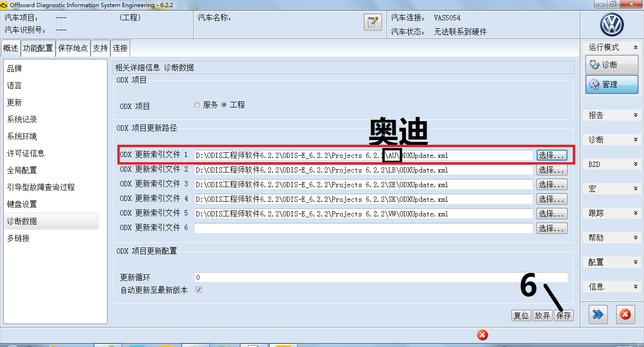Expand the BZD side panel

[612, 164]
